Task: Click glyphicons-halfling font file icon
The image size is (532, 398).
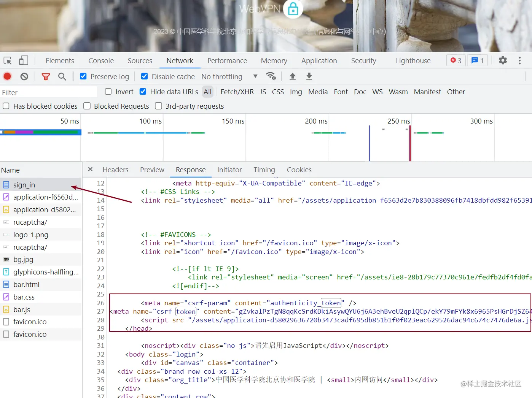Action: pos(6,272)
